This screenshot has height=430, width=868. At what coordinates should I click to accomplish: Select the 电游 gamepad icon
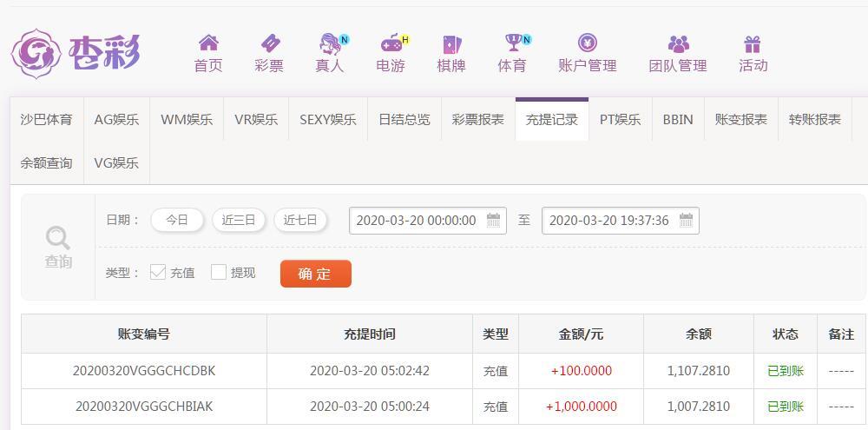pyautogui.click(x=391, y=43)
